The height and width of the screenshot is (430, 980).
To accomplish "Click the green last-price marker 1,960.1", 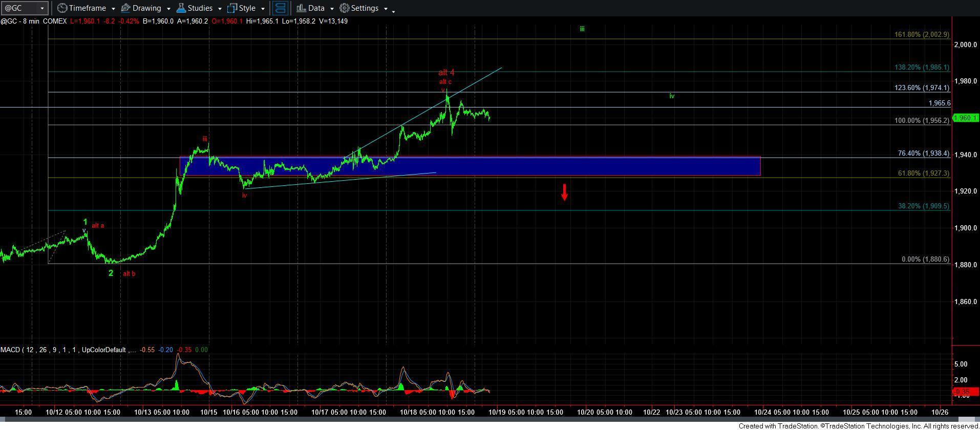I will click(x=966, y=118).
